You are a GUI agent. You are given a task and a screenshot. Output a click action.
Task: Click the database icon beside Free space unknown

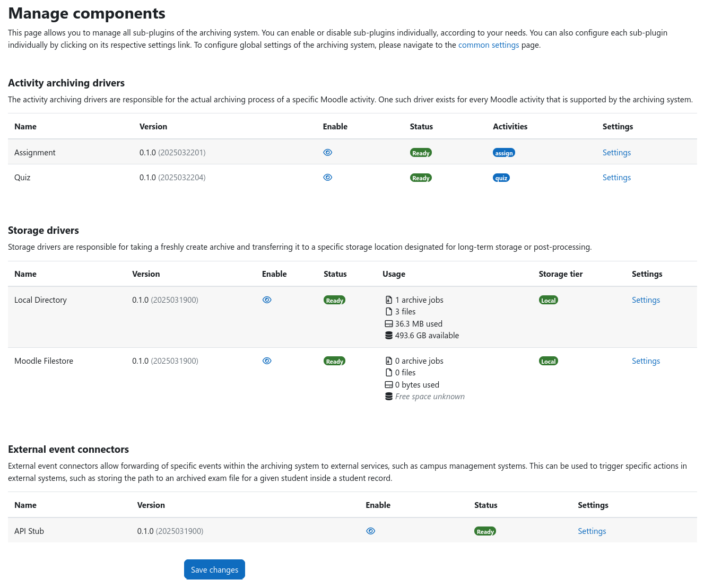point(388,397)
